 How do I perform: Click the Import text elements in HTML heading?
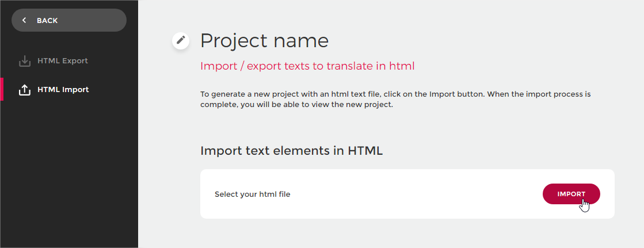[x=292, y=151]
